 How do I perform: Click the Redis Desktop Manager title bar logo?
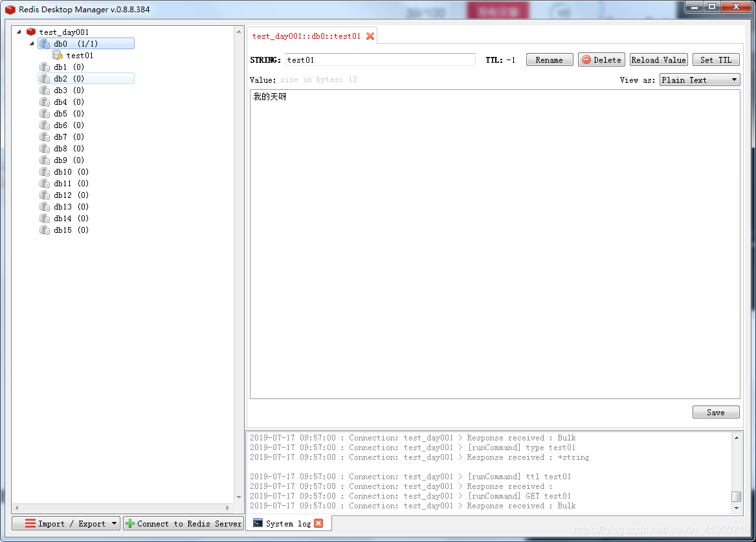click(x=10, y=10)
